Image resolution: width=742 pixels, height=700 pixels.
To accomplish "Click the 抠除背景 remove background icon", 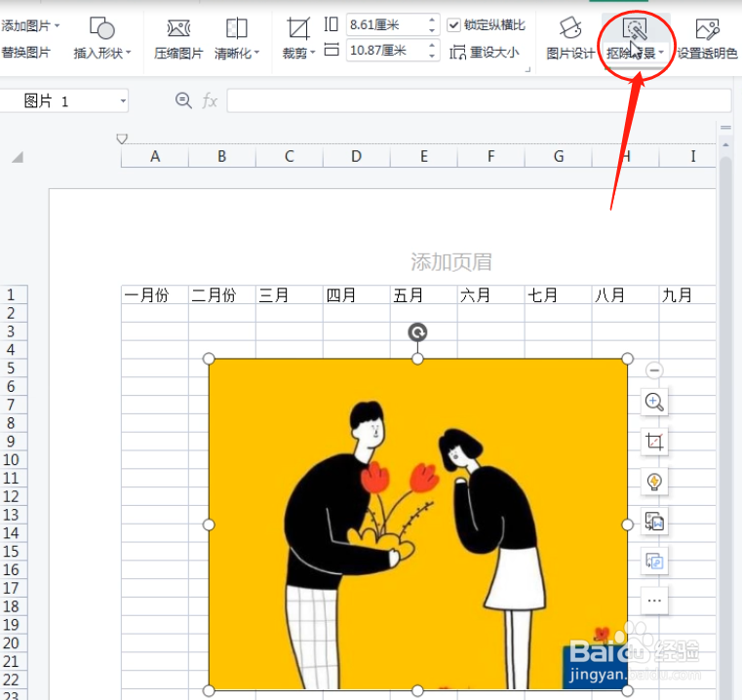I will [634, 28].
